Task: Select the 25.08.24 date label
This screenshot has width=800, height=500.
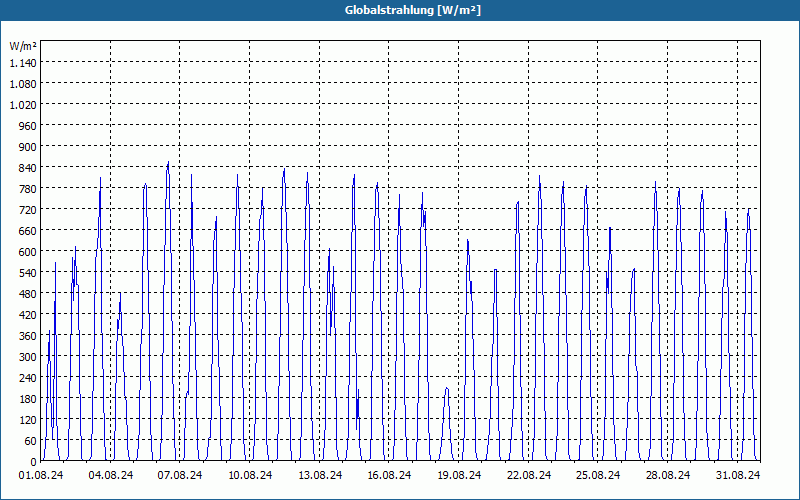Action: tap(597, 475)
